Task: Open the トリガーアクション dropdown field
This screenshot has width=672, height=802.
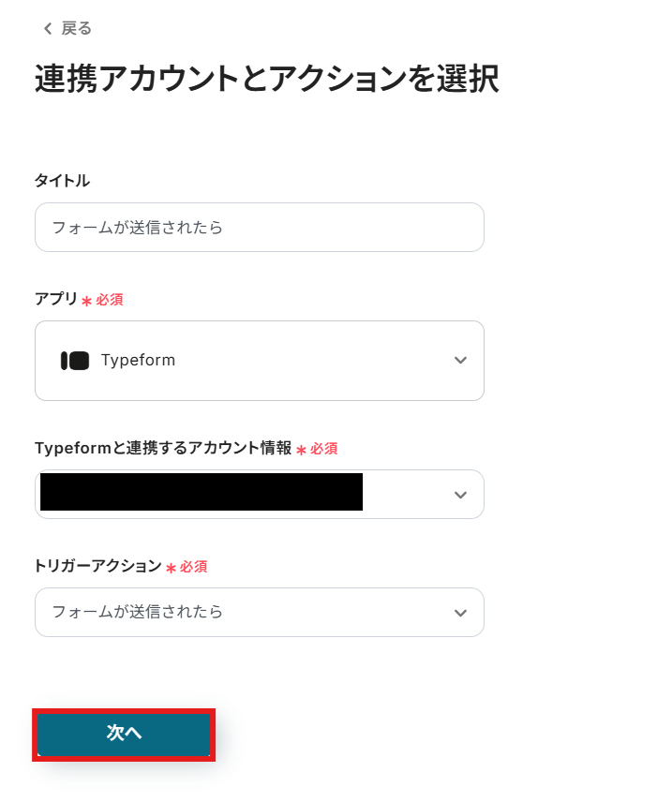Action: click(259, 612)
